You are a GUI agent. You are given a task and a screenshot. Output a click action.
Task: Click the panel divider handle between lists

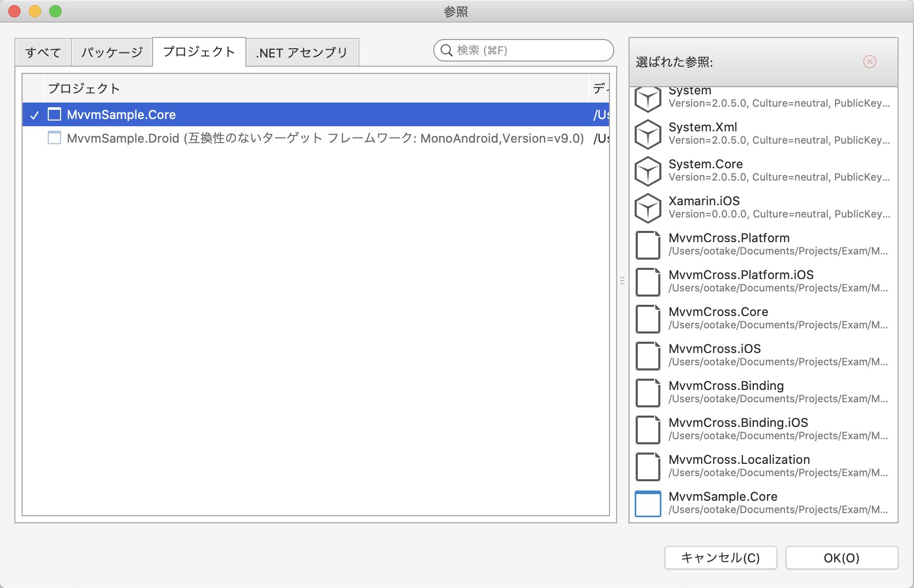tap(621, 281)
